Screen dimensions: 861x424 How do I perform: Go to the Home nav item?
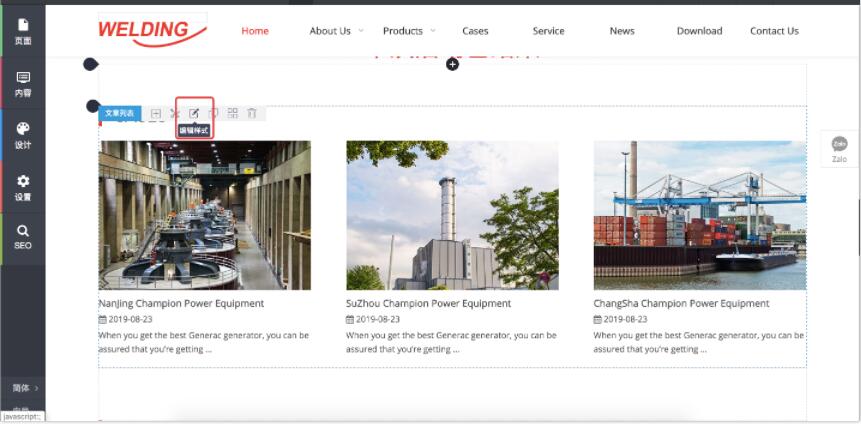(x=255, y=31)
